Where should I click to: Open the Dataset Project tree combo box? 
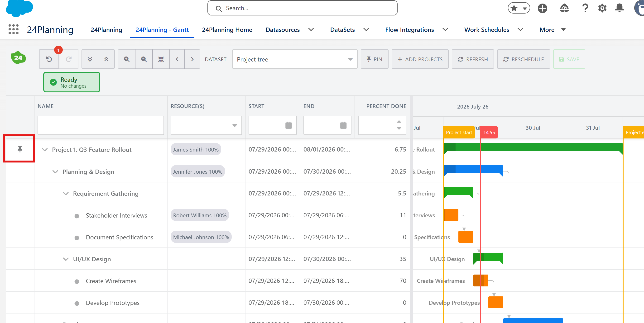[295, 59]
